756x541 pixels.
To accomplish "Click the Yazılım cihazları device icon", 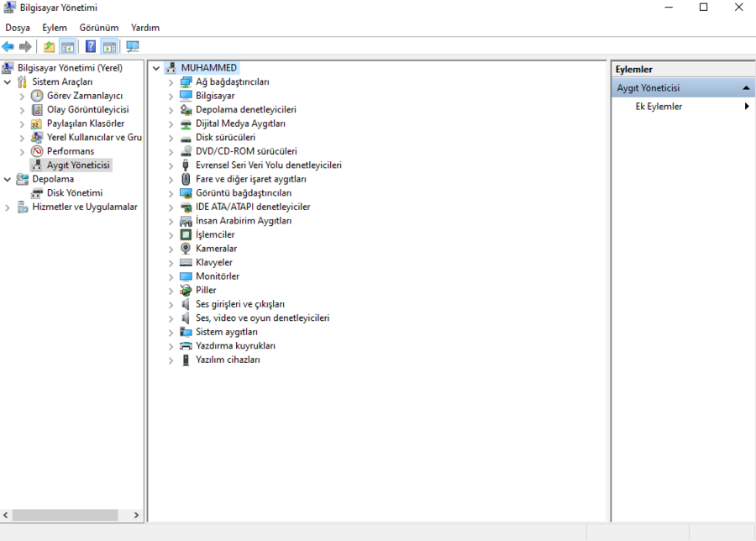I will click(186, 360).
